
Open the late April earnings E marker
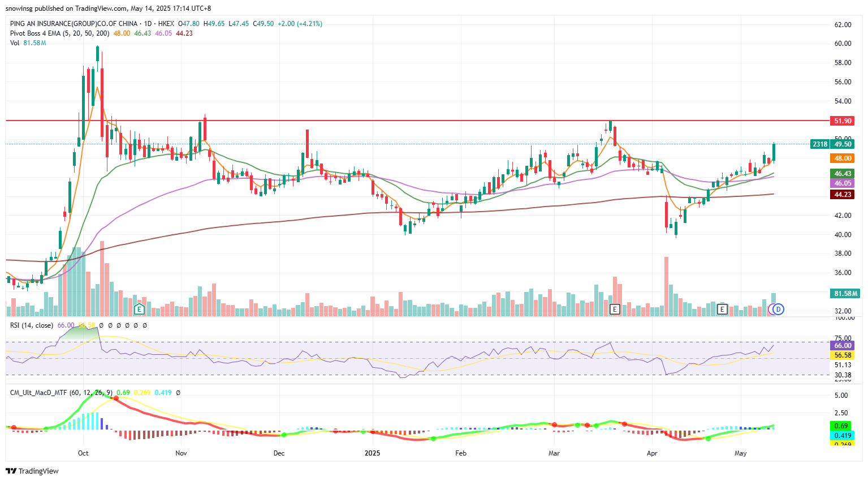pos(722,310)
